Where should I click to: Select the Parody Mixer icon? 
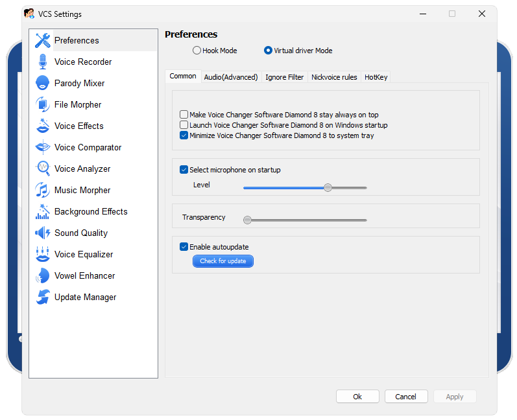coord(43,83)
